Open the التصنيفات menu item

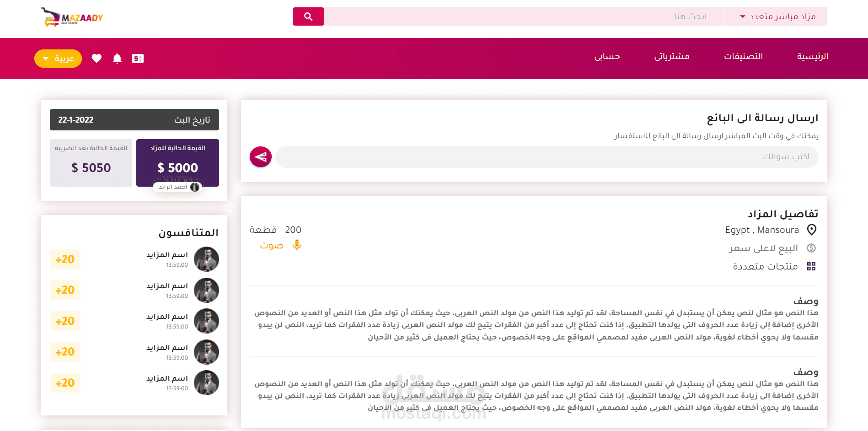coord(744,56)
